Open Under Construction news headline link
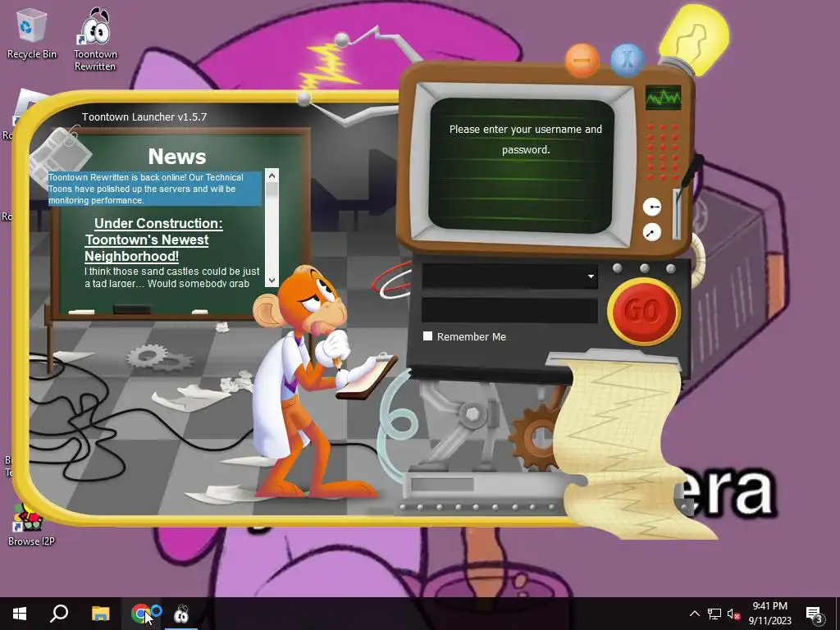Viewport: 840px width, 630px height. [x=153, y=240]
